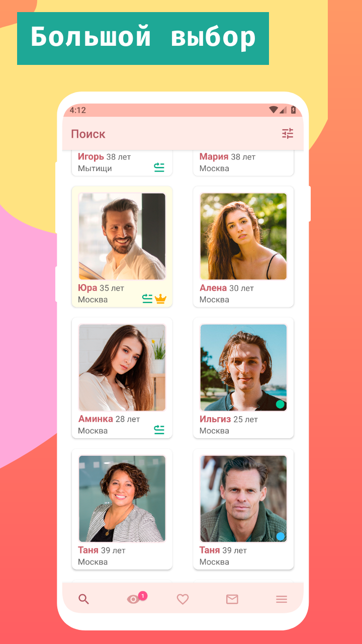Open curly-haired Таня's profile photo

(x=122, y=499)
